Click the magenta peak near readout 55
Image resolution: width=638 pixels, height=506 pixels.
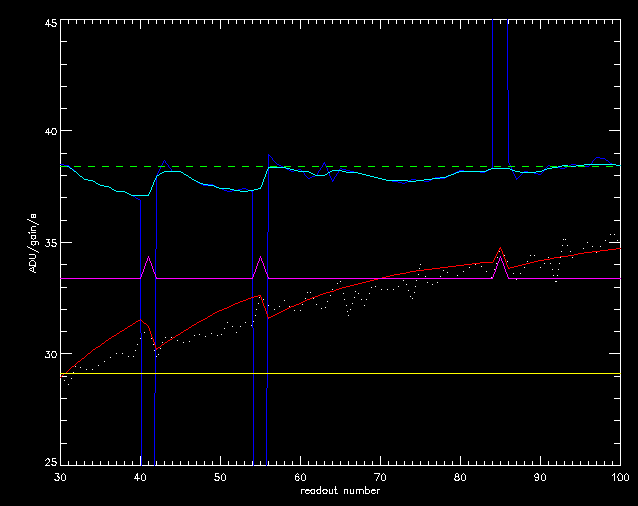(260, 257)
